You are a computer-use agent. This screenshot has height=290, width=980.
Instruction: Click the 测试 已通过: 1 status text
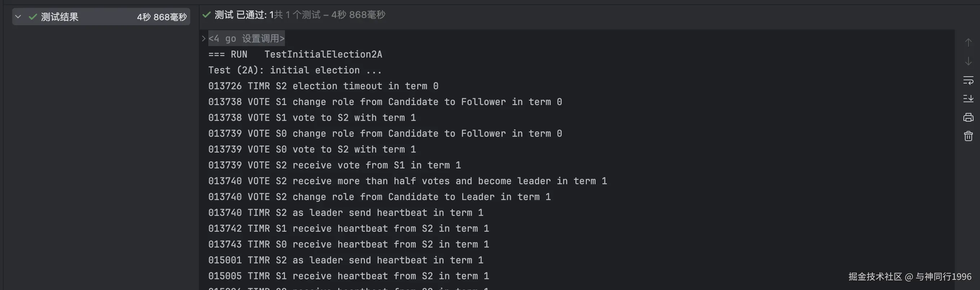tap(244, 15)
